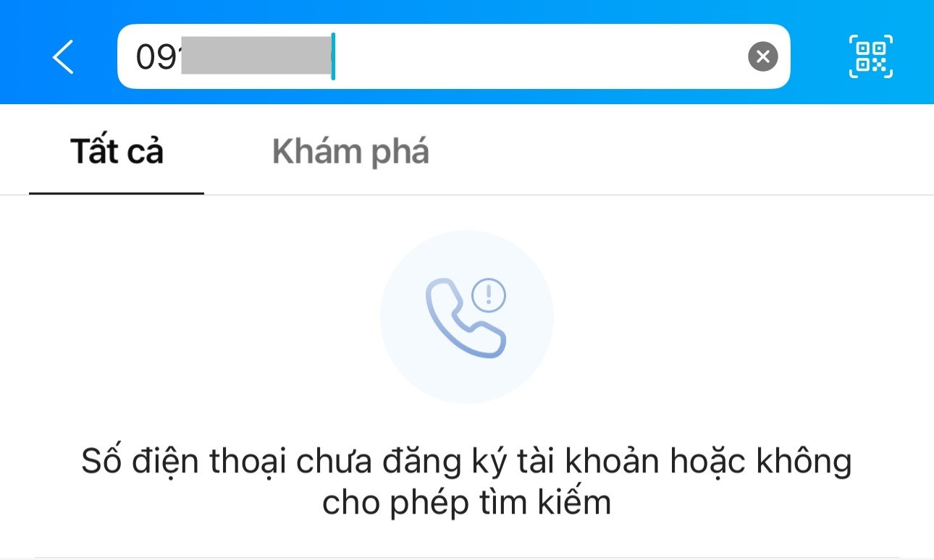Click the exclamation mark badge icon
Viewport: 934px width, 560px height.
pyautogui.click(x=489, y=294)
